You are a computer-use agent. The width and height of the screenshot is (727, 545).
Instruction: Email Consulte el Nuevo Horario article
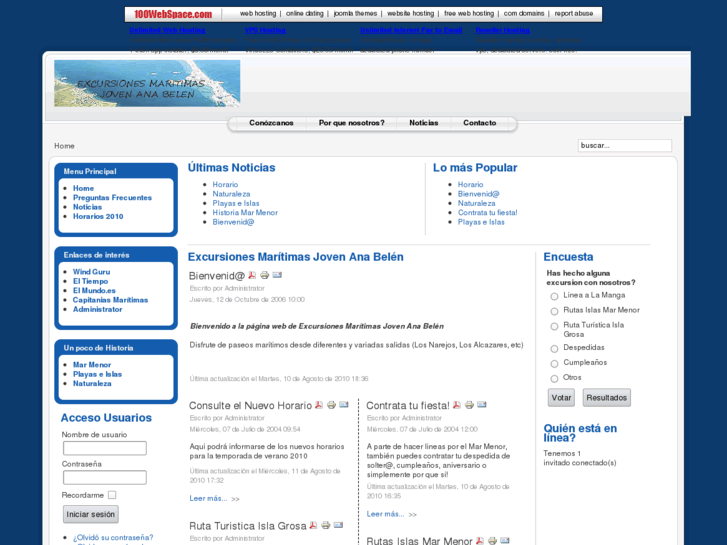click(x=344, y=404)
